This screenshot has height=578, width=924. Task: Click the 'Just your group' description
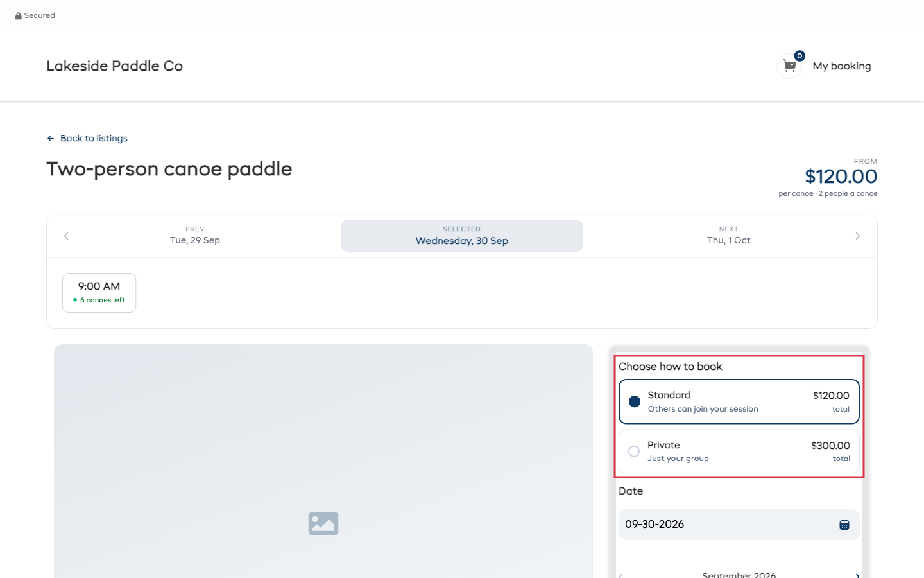pyautogui.click(x=678, y=459)
